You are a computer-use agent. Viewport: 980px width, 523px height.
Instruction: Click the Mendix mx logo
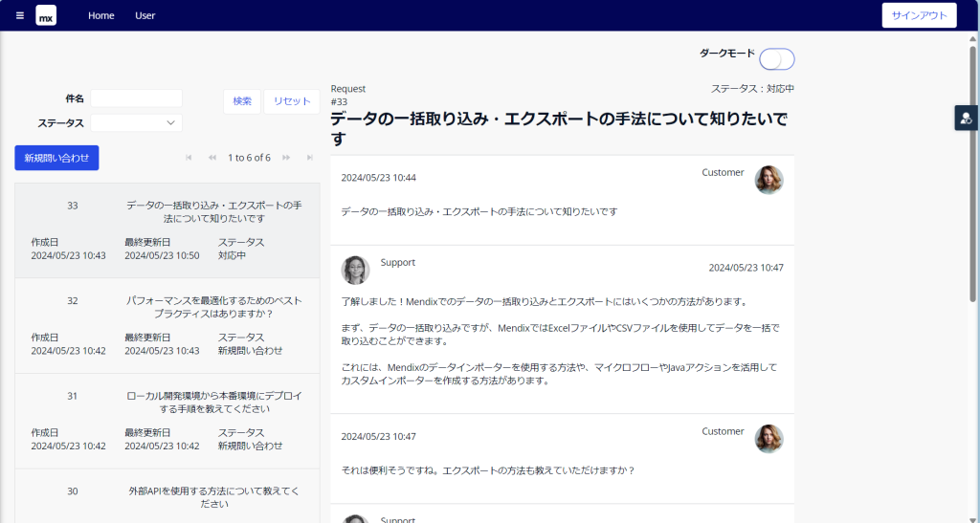tap(46, 15)
